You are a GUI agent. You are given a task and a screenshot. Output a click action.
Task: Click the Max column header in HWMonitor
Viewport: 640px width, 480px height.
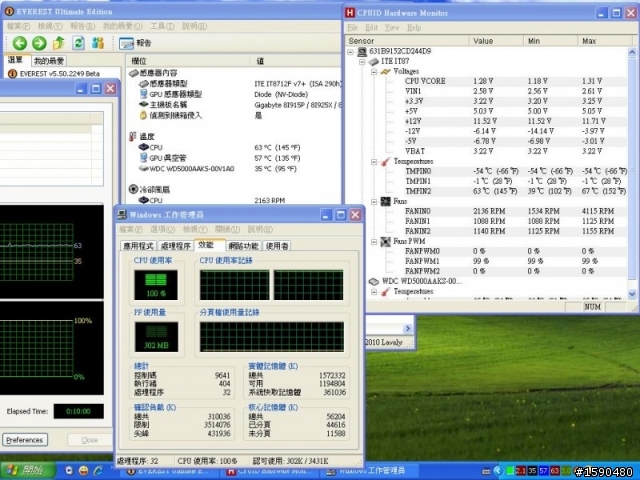[605, 41]
